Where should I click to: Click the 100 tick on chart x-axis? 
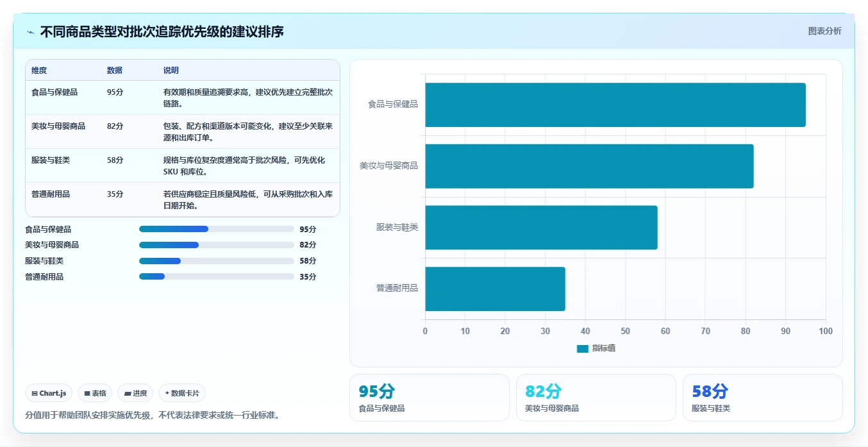(826, 332)
